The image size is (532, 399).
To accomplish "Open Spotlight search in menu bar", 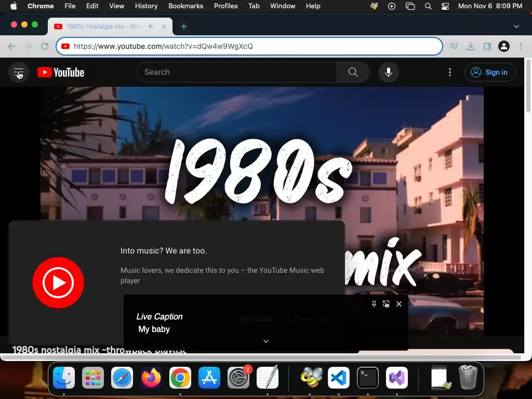I will pos(428,6).
